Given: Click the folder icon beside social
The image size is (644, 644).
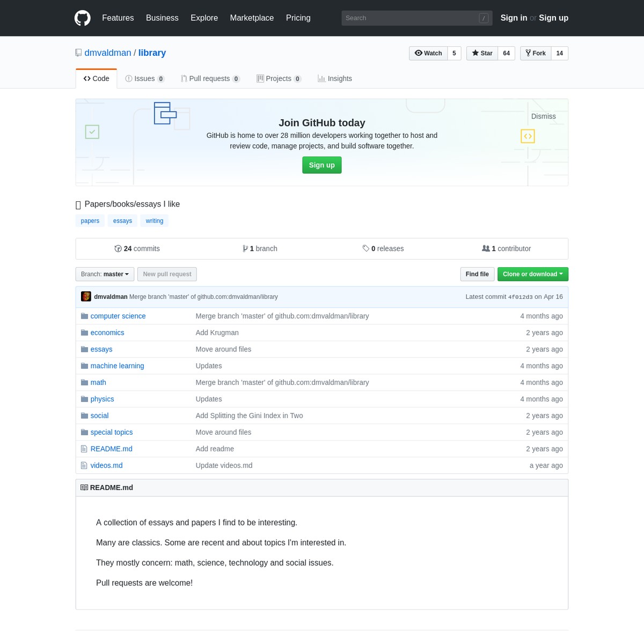Looking at the screenshot, I should 84,416.
